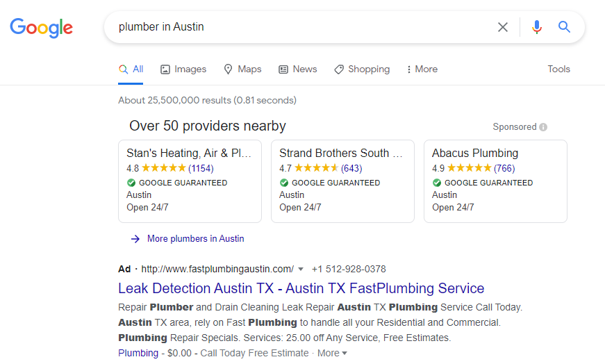Click Abacus Plumbing's Google Guaranteed checkmark badge
The image size is (605, 364).
tap(437, 183)
